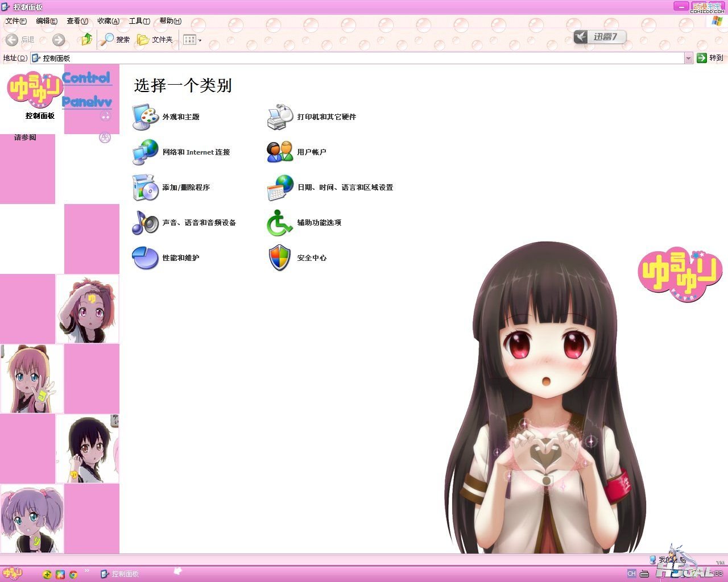
Task: Open the 外观和主题 (Appearance and Themes) category icon
Action: (146, 117)
